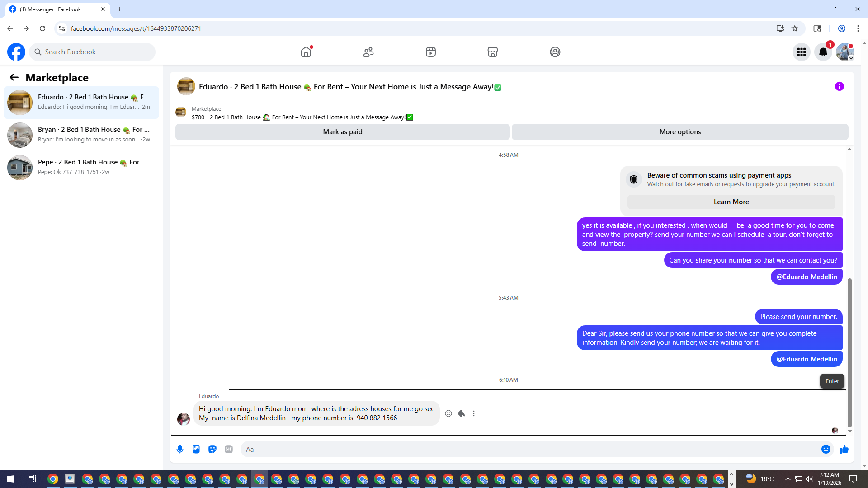
Task: Open emoji picker in message box
Action: click(x=826, y=449)
